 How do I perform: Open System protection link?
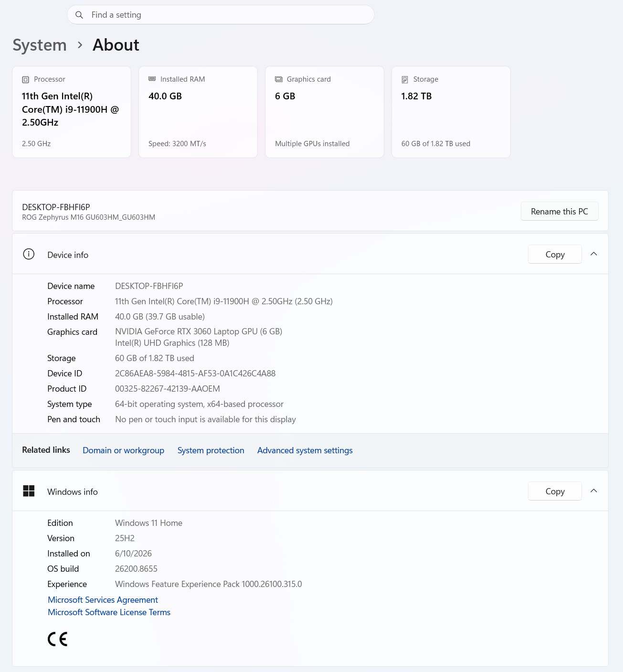tap(211, 450)
